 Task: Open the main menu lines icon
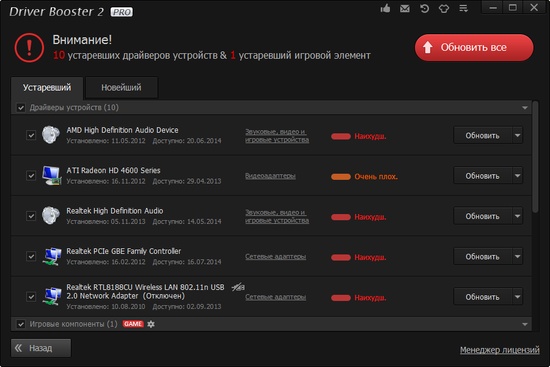tap(463, 8)
